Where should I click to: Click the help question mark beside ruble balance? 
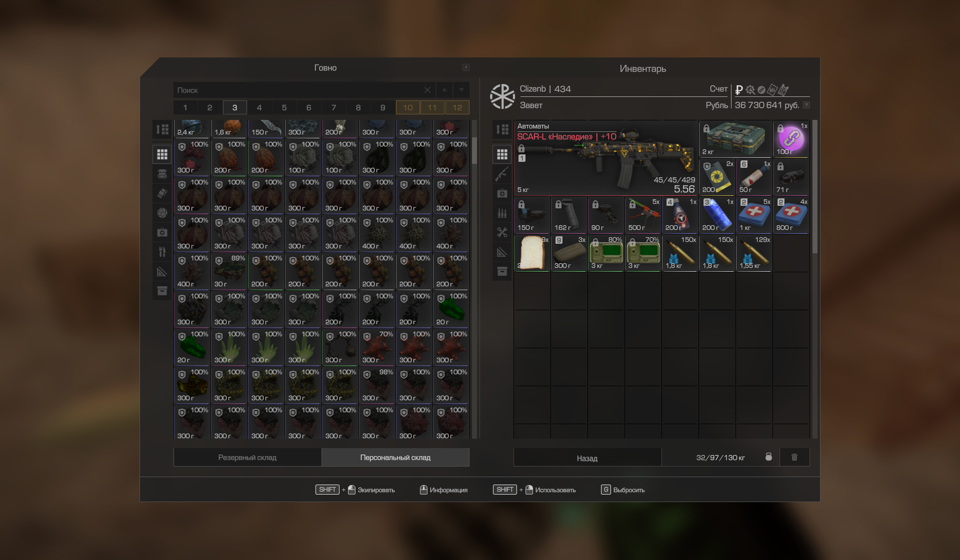pos(806,105)
